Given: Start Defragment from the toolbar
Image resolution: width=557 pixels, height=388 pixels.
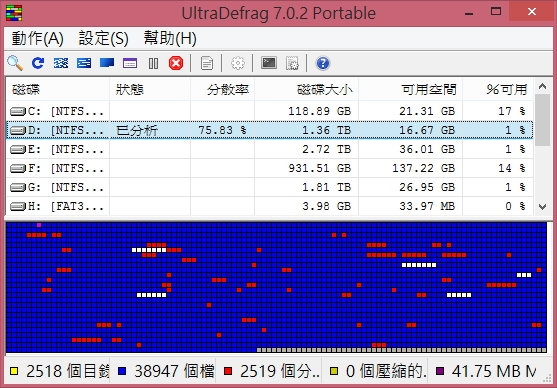Looking at the screenshot, I should click(61, 63).
